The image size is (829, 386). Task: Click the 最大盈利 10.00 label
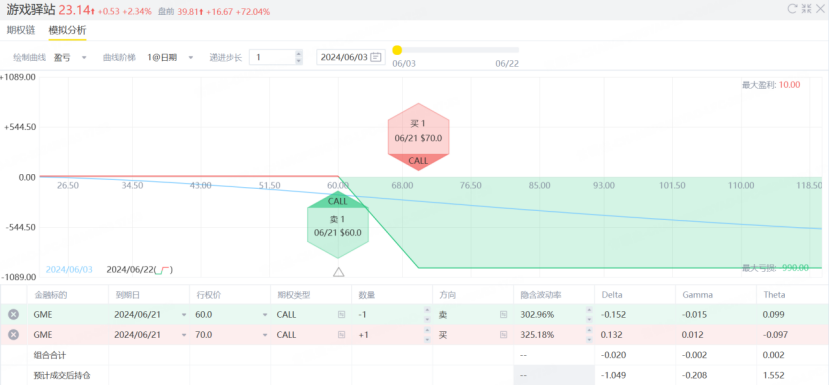[771, 85]
